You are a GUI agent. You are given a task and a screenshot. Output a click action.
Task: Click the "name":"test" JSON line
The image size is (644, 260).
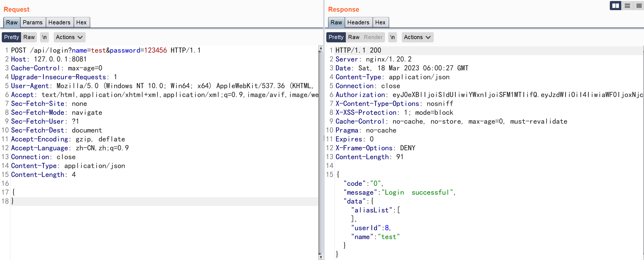point(375,237)
